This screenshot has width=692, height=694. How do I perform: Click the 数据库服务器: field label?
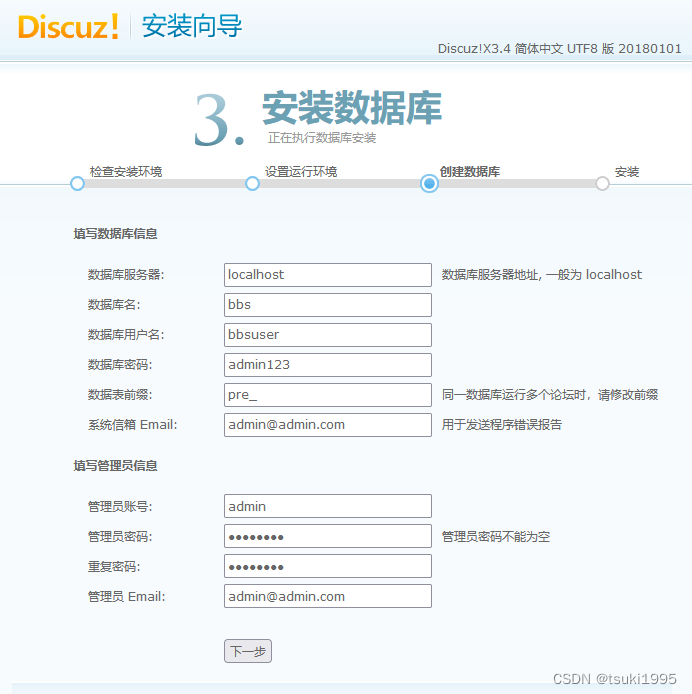tap(126, 275)
